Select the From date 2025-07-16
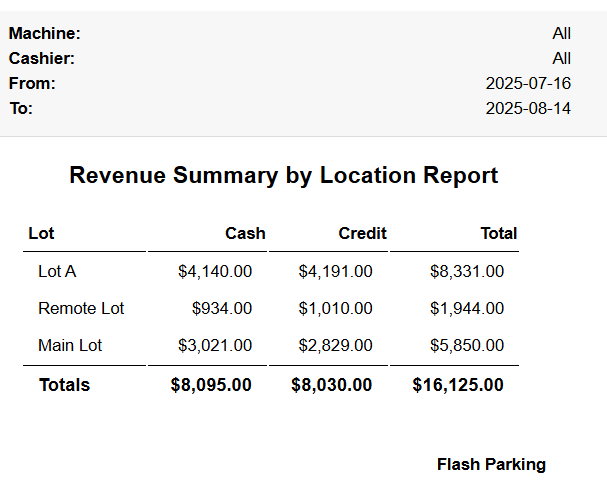The height and width of the screenshot is (481, 607). click(528, 84)
